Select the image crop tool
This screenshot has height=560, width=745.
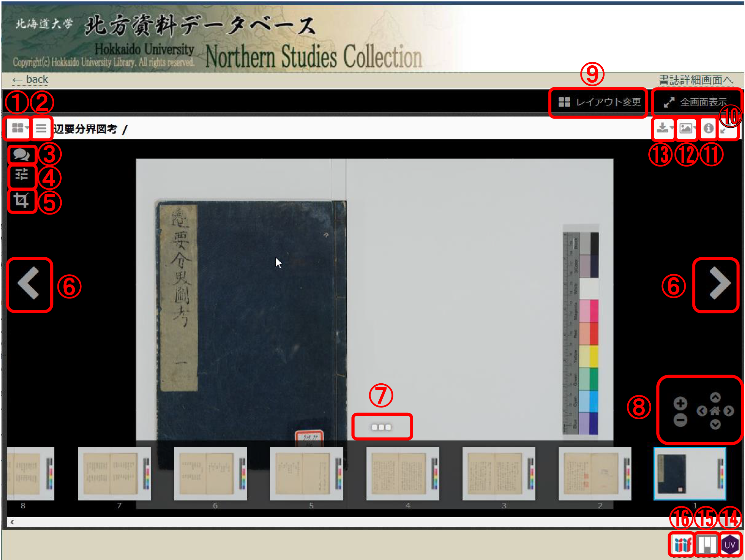pos(22,200)
